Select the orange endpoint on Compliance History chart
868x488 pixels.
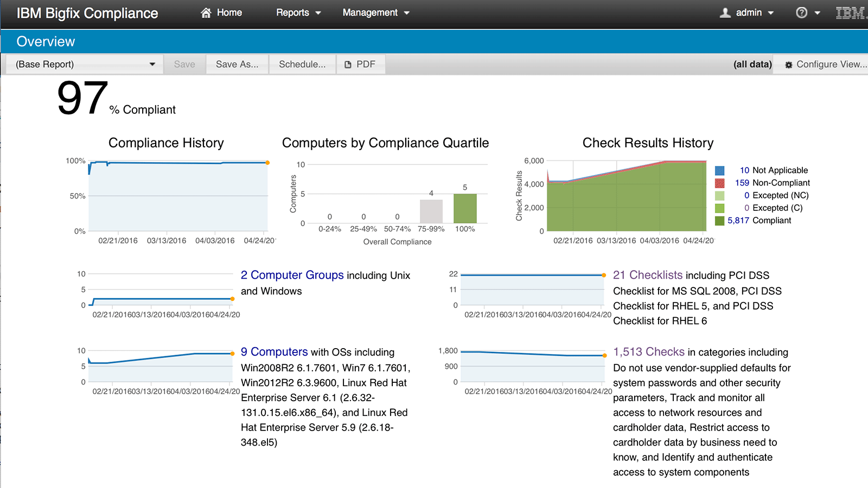[x=268, y=162]
